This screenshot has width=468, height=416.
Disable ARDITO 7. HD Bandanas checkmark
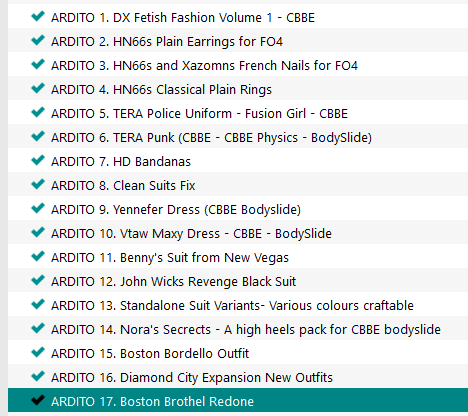(38, 160)
